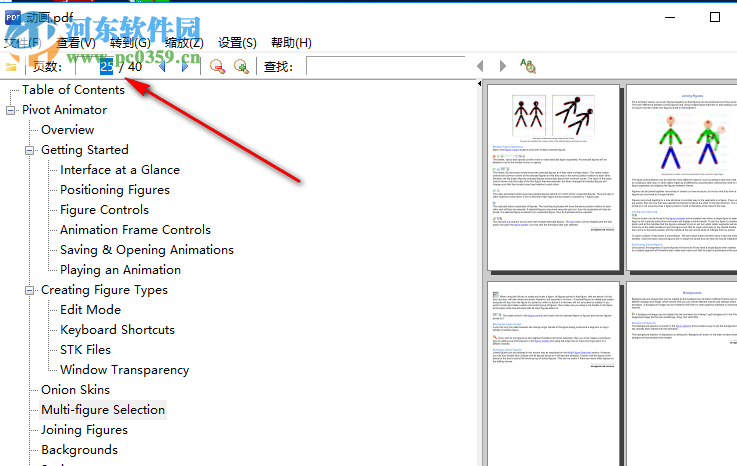The height and width of the screenshot is (466, 737).
Task: Open the Getting Started bookmark
Action: [85, 150]
